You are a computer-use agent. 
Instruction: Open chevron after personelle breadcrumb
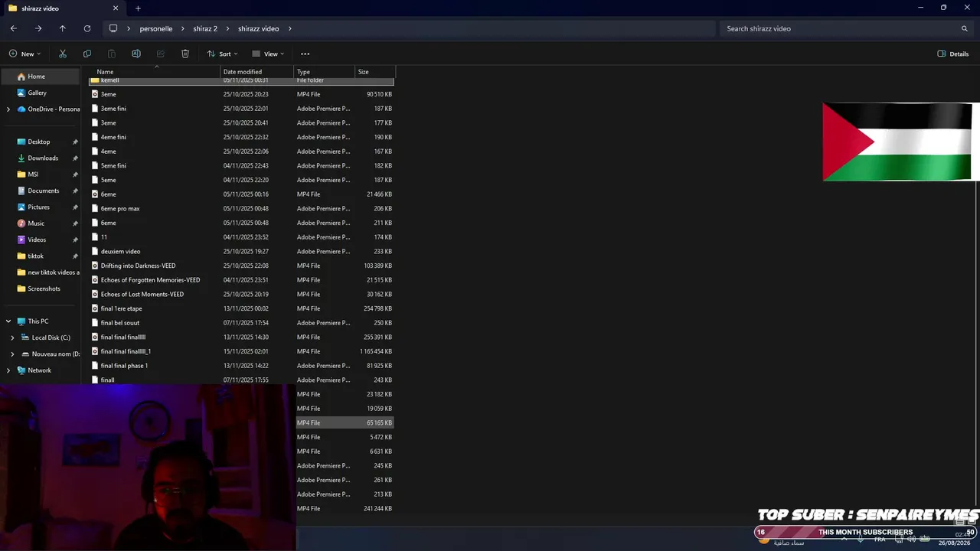[183, 28]
